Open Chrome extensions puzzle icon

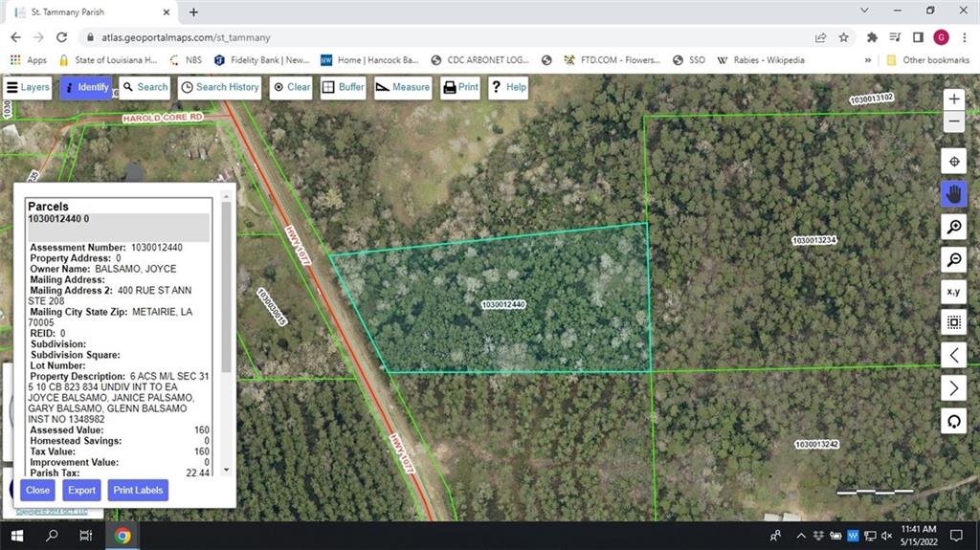click(872, 37)
